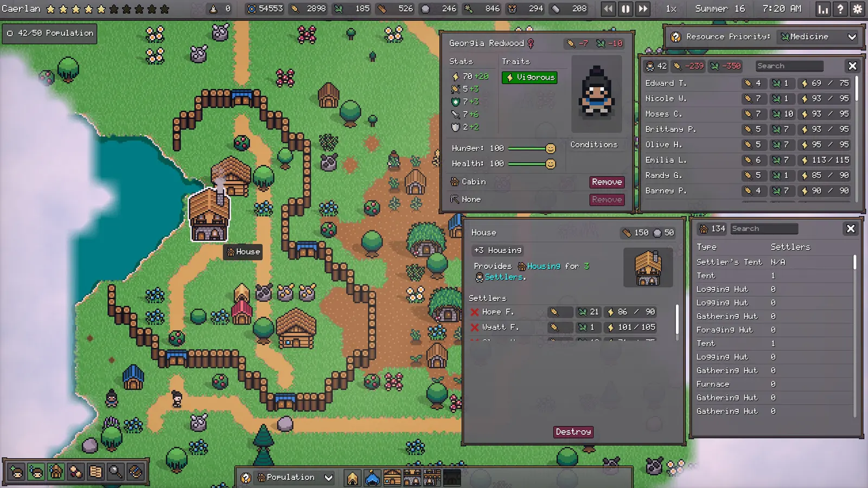Open the wood log resources tool icon
The height and width of the screenshot is (488, 868).
pos(76,472)
